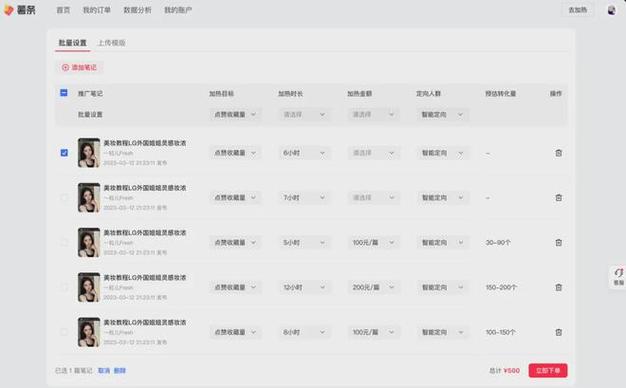This screenshot has width=626, height=388.
Task: Open 我的订单 in the top navigation
Action: [x=97, y=10]
